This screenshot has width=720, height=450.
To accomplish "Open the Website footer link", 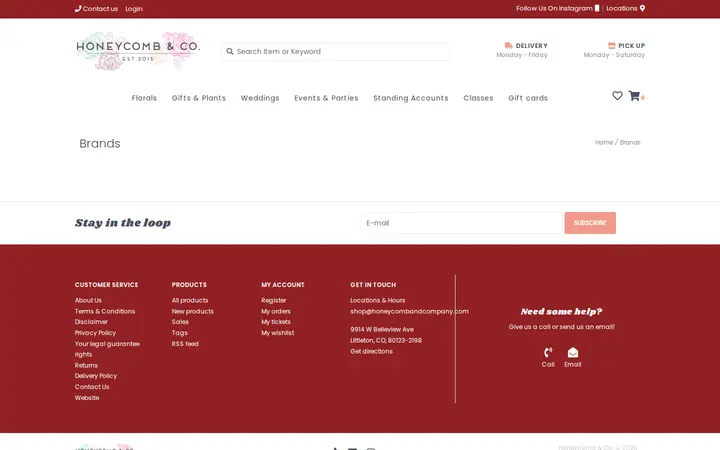I will [87, 398].
